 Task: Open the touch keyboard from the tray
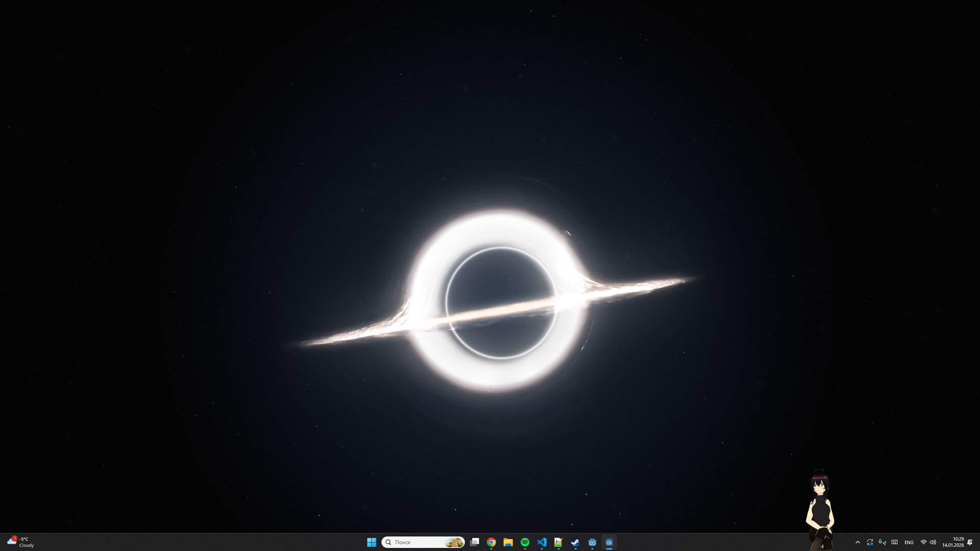click(894, 542)
